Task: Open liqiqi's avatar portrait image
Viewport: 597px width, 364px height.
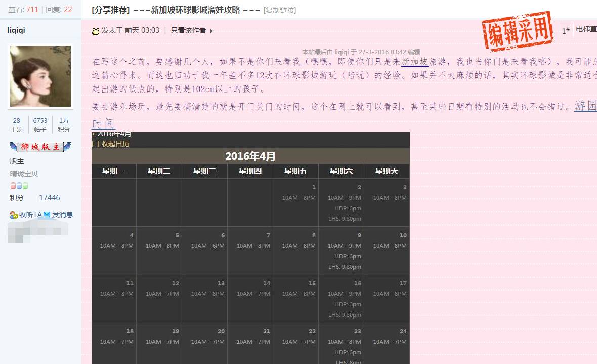Action: 40,76
